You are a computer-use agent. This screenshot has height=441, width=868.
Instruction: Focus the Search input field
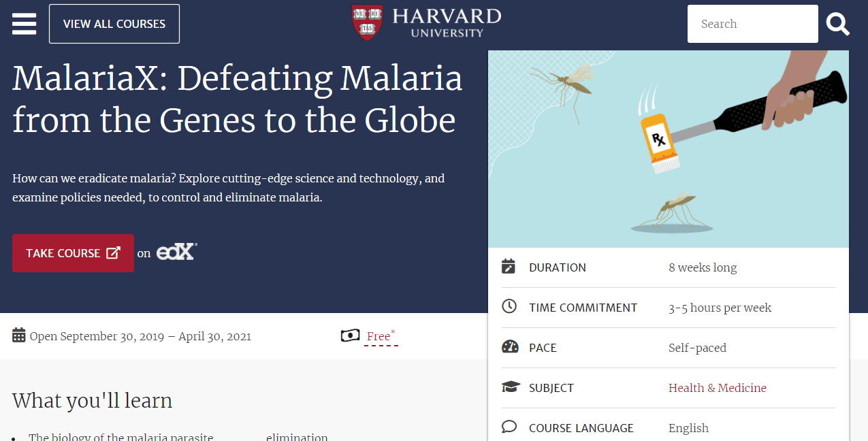pyautogui.click(x=752, y=24)
